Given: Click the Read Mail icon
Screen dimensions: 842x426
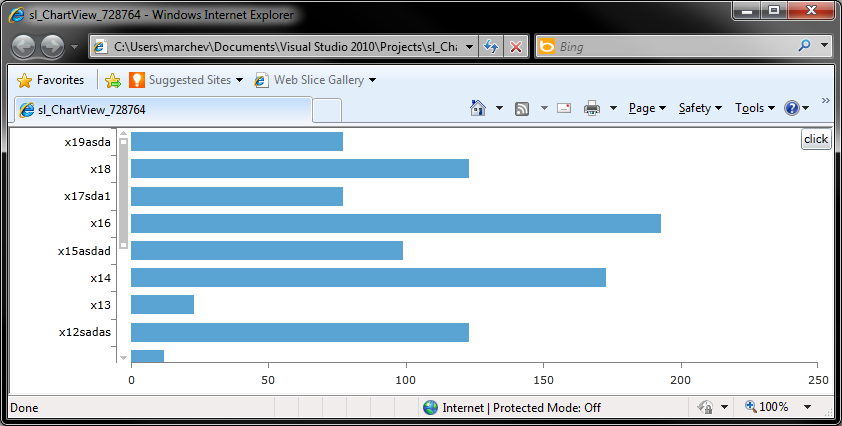Looking at the screenshot, I should coord(564,108).
